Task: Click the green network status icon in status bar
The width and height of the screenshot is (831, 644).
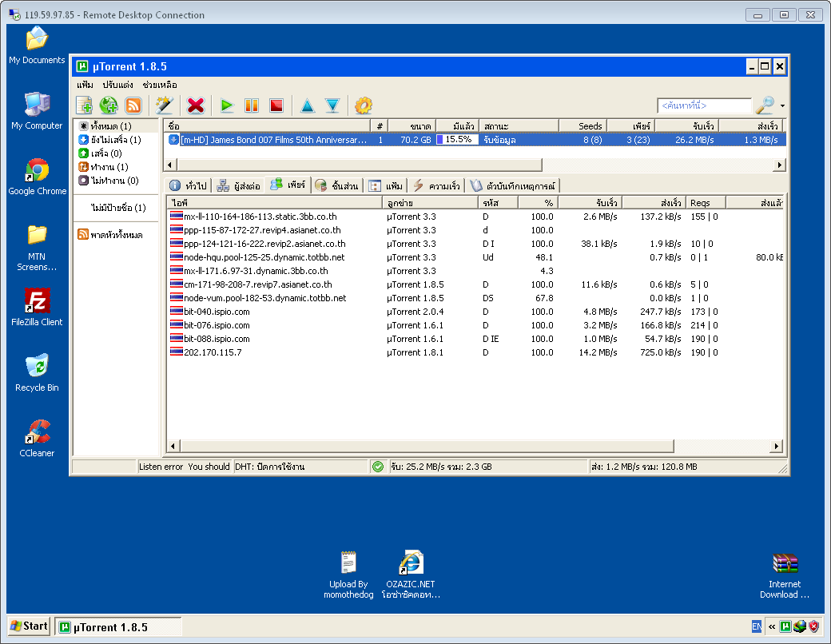Action: 378,467
